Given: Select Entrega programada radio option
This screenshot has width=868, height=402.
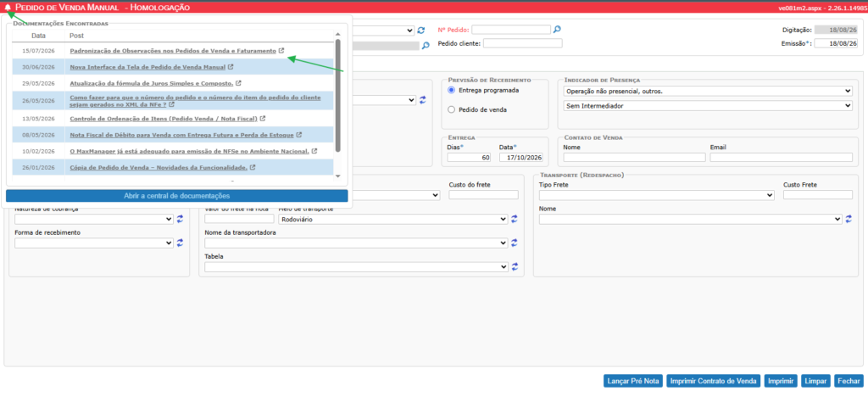Looking at the screenshot, I should pos(451,90).
